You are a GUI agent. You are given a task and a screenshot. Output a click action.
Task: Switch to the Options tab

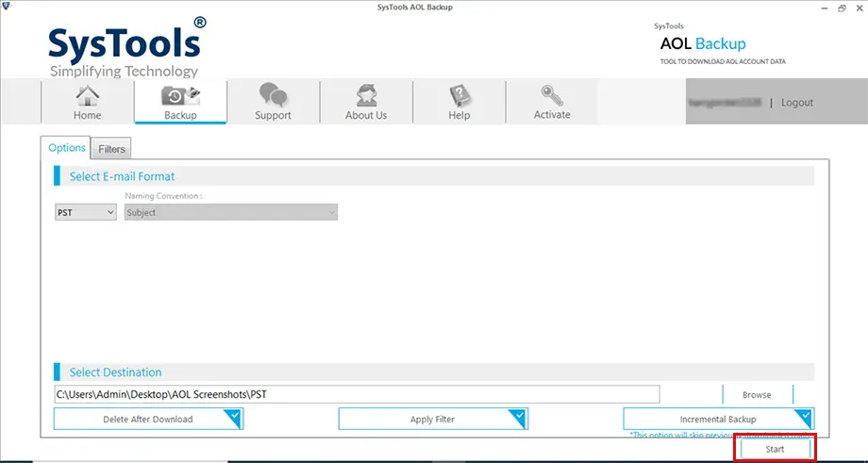point(66,148)
